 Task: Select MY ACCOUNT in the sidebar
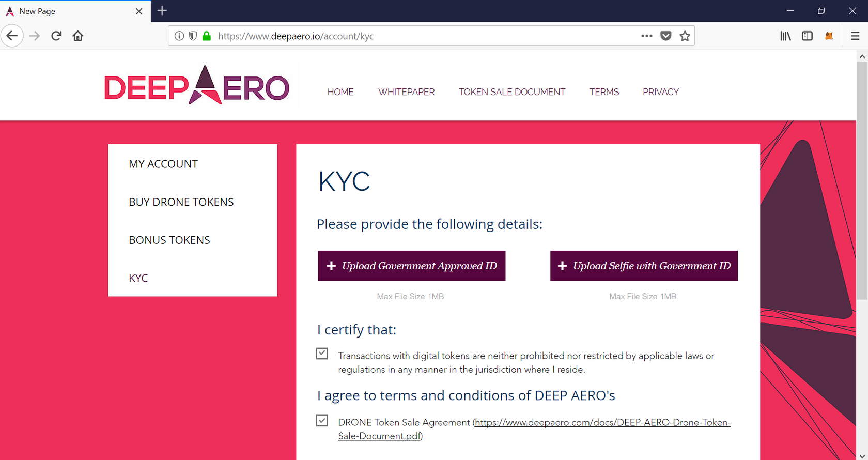[163, 164]
